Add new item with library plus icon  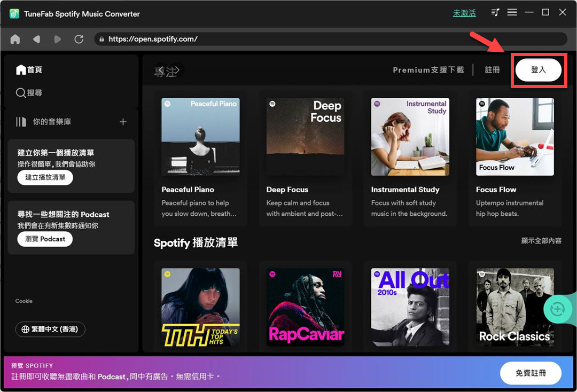(x=123, y=122)
